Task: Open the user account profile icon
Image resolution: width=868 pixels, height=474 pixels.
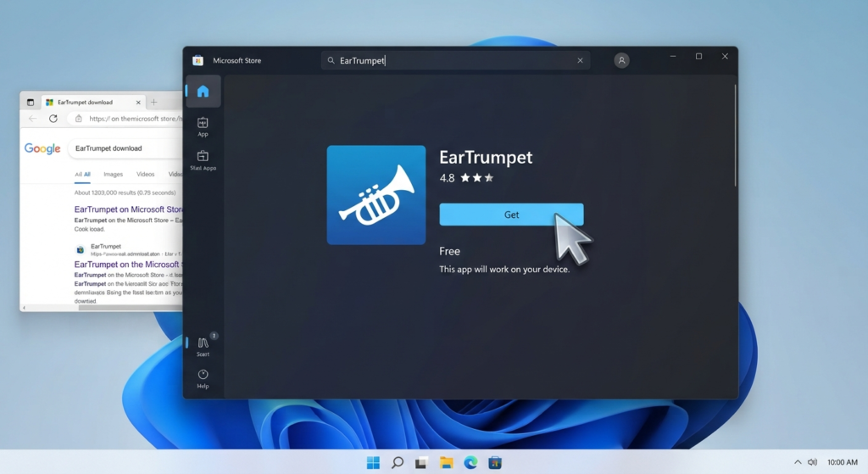Action: tap(621, 60)
